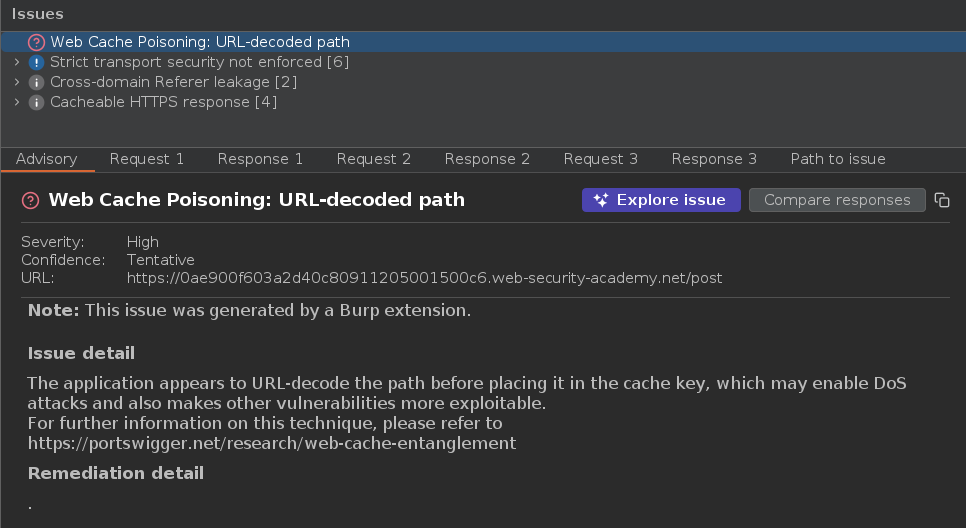Expand the Strict transport security issue group
The image size is (966, 528).
click(x=16, y=62)
